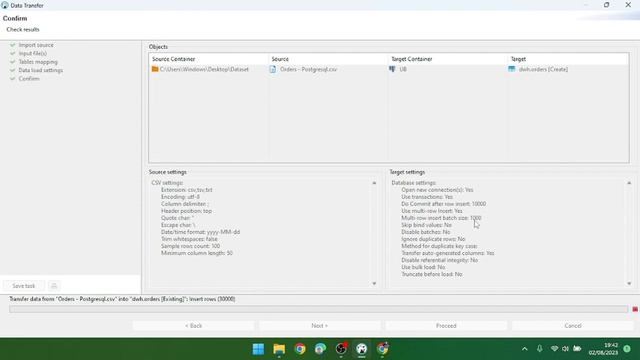Image resolution: width=640 pixels, height=360 pixels.
Task: Open the Wi-Fi network tray icon
Action: pyautogui.click(x=554, y=349)
